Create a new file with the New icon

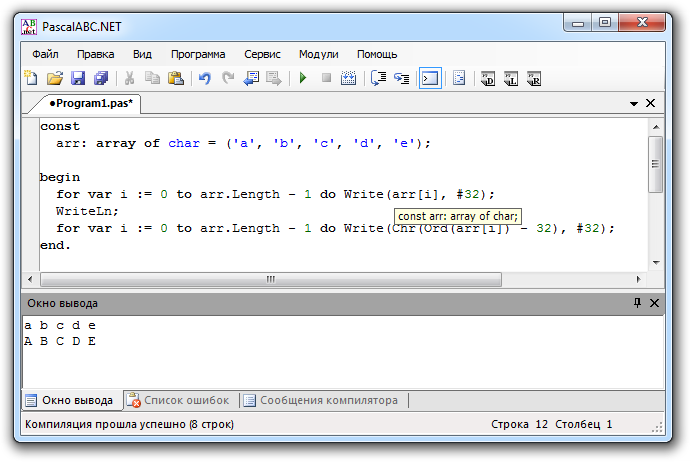coord(31,78)
